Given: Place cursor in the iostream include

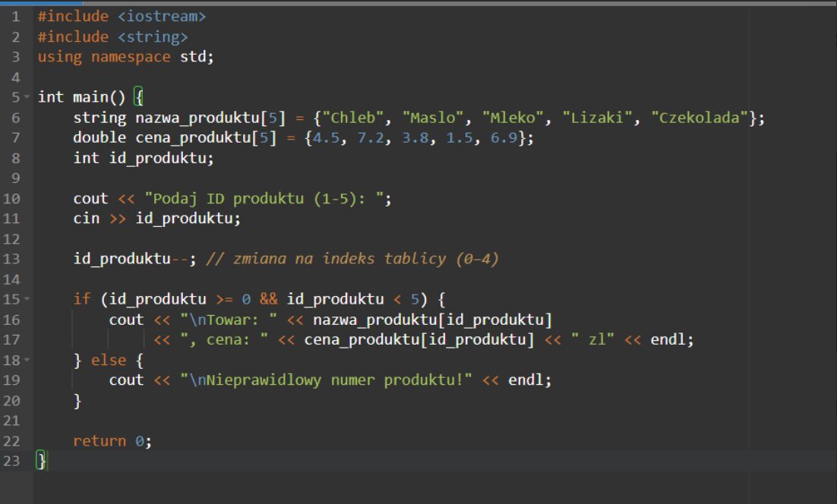Looking at the screenshot, I should tap(162, 16).
